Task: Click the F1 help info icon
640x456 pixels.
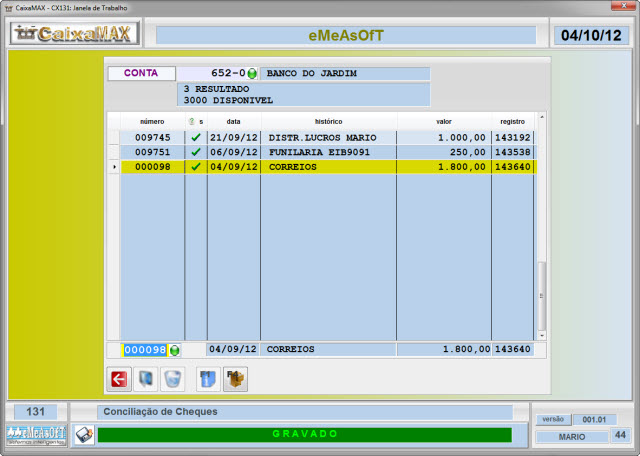Action: point(208,379)
